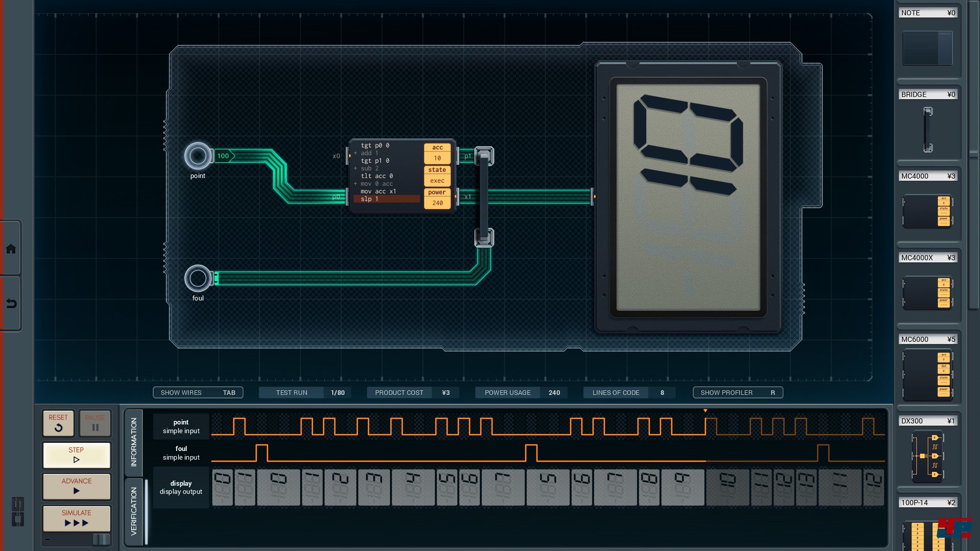980x551 pixels.
Task: Click the home icon on left sidebar
Action: (x=11, y=249)
